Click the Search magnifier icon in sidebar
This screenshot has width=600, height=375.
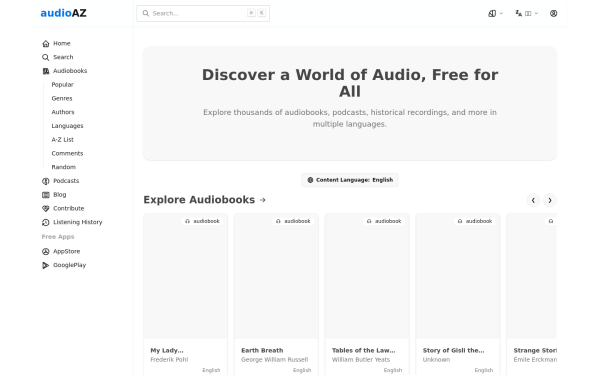click(x=46, y=57)
